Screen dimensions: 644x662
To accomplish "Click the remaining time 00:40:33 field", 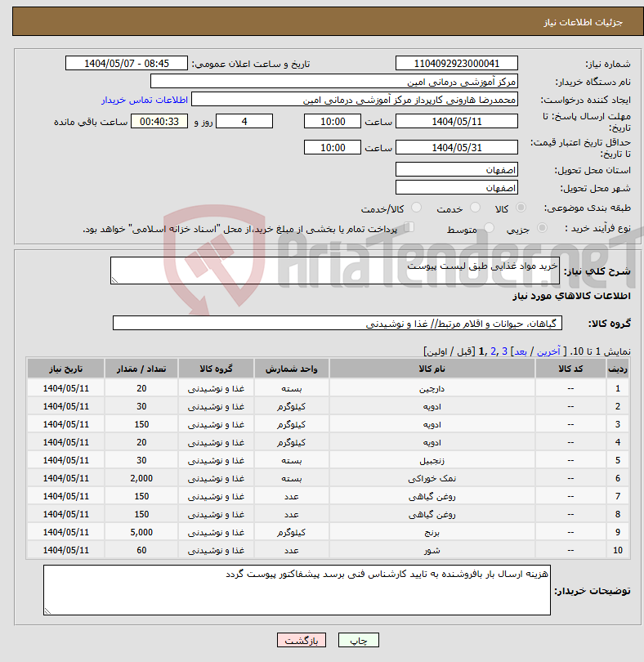I will 159,122.
